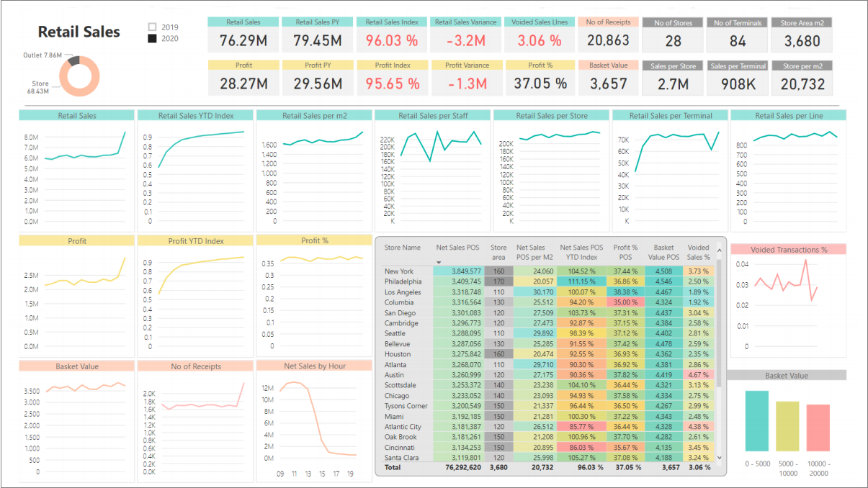This screenshot has height=488, width=868.
Task: Click the table scrollbar down arrow
Action: pyautogui.click(x=720, y=456)
